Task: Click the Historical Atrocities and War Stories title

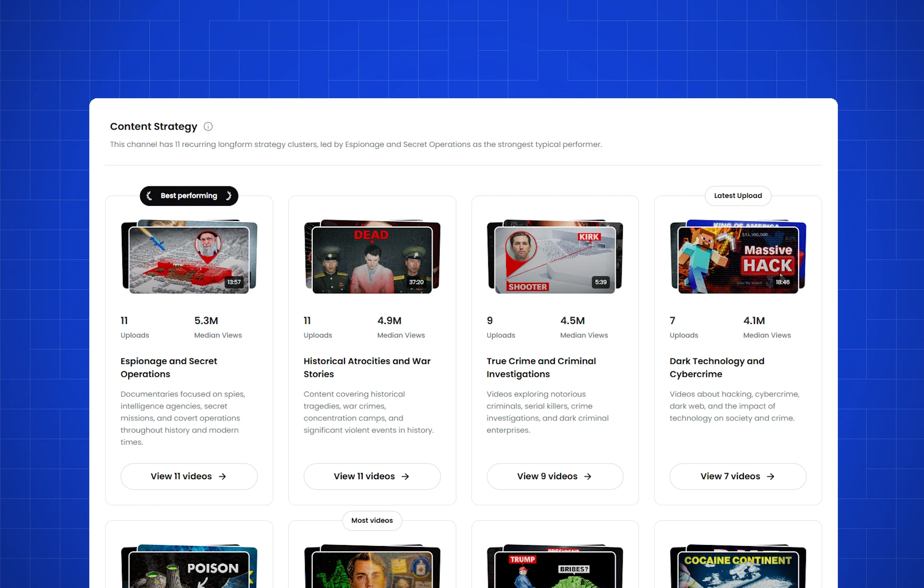Action: pyautogui.click(x=367, y=367)
